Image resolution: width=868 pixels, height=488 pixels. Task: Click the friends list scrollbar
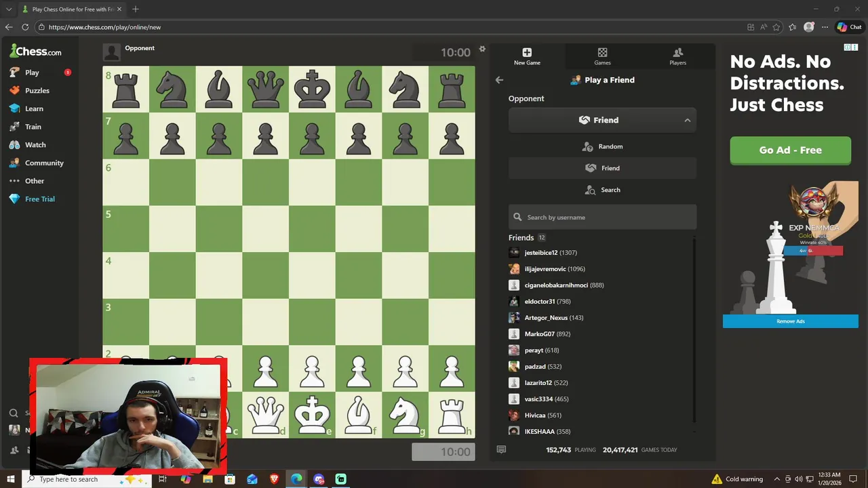click(694, 329)
